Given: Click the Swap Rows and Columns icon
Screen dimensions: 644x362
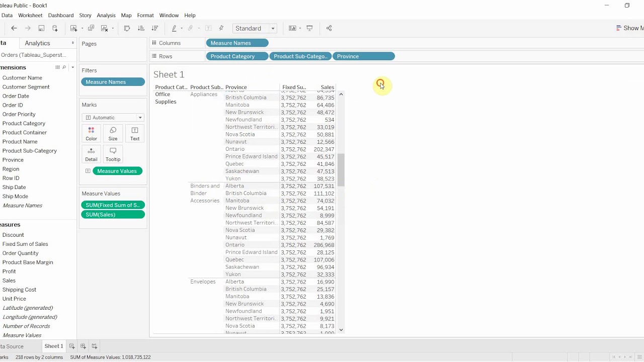Looking at the screenshot, I should [x=127, y=28].
